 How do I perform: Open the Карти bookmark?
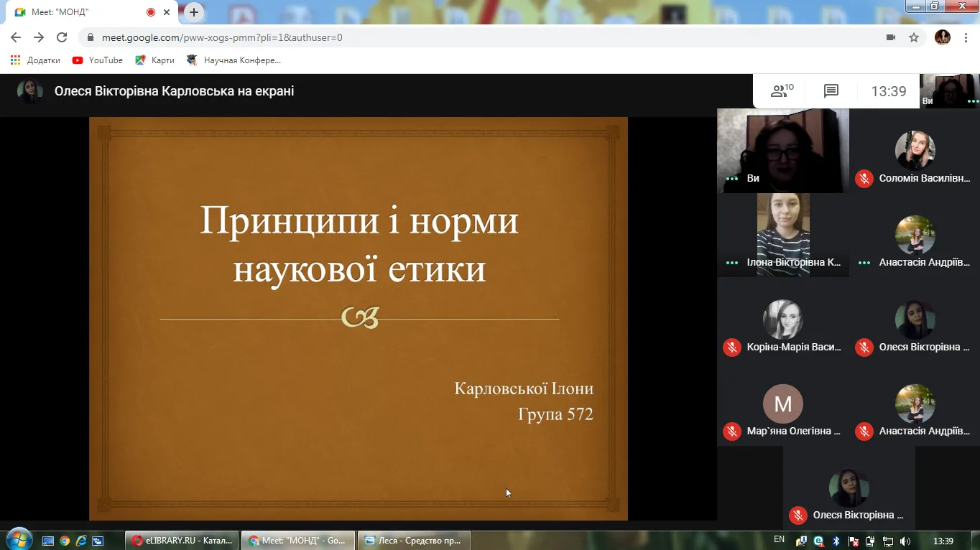click(155, 60)
